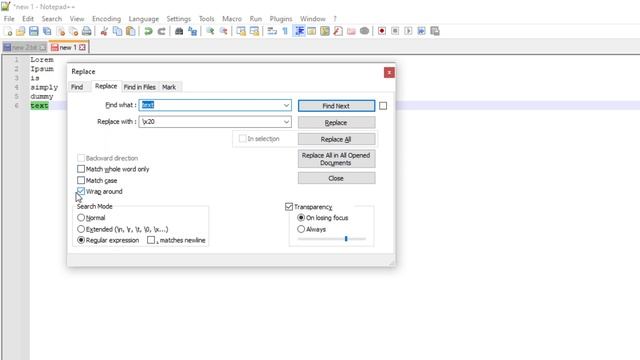Viewport: 640px width, 360px height.
Task: Start macro recording with red dot icon
Action: point(382,31)
